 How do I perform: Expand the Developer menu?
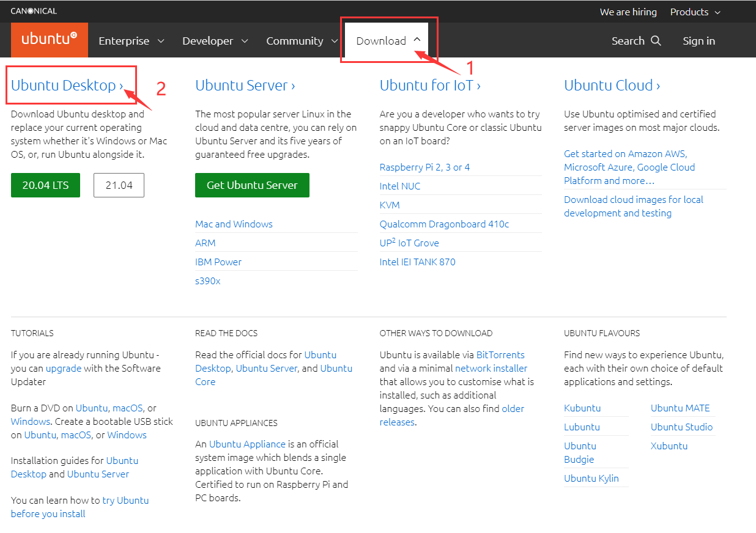point(215,41)
